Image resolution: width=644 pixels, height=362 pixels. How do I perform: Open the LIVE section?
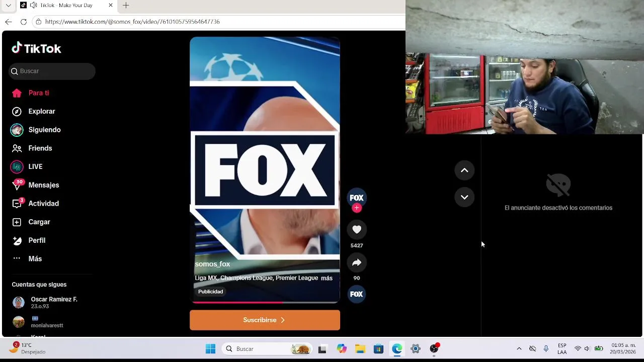click(x=35, y=166)
